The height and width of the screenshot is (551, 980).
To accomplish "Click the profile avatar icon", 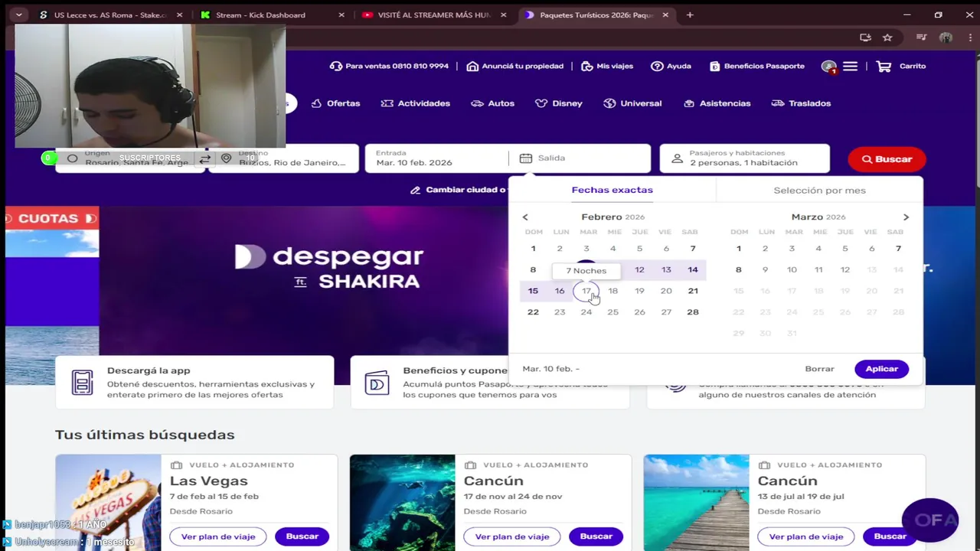I will (x=946, y=37).
